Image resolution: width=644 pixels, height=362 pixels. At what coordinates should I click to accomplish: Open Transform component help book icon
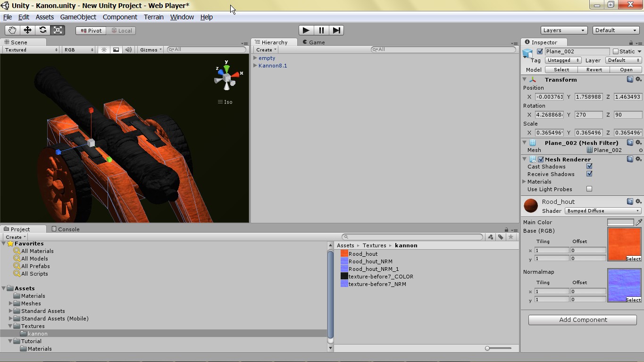[x=630, y=79]
